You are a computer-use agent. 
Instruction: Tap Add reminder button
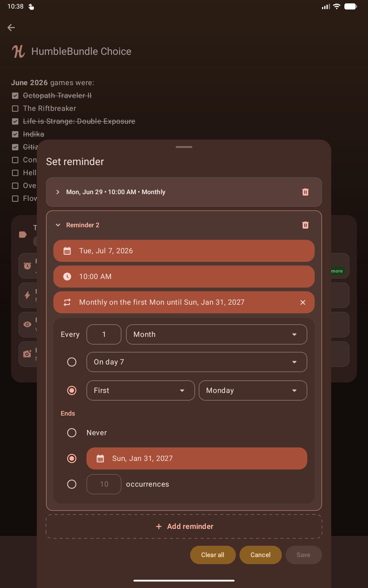click(x=184, y=526)
